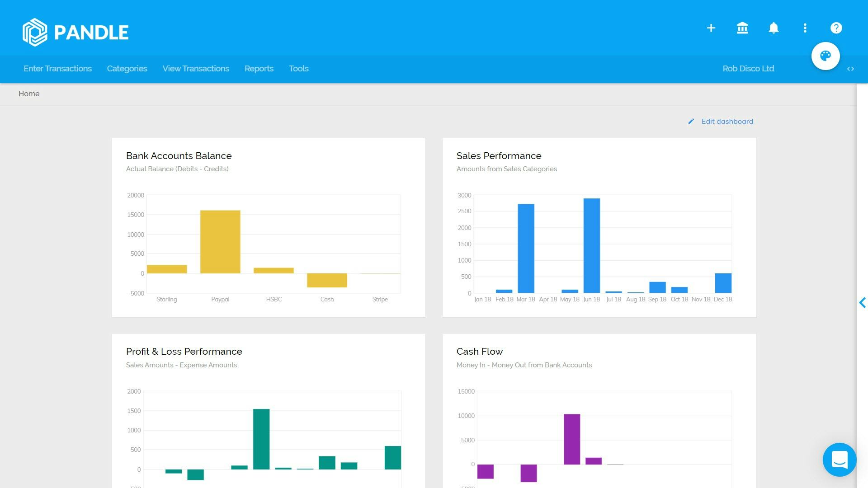This screenshot has height=488, width=868.
Task: Open the View Transactions menu
Action: [196, 69]
